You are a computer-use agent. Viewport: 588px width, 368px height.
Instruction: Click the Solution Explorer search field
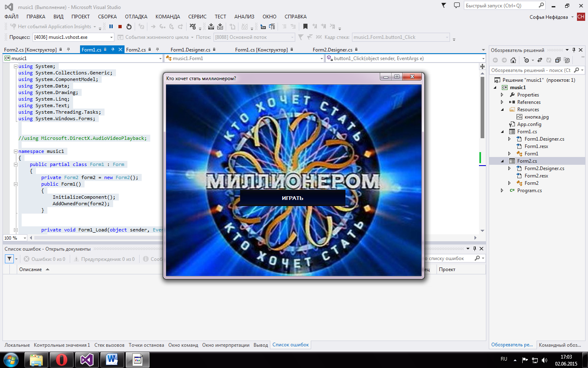[531, 70]
